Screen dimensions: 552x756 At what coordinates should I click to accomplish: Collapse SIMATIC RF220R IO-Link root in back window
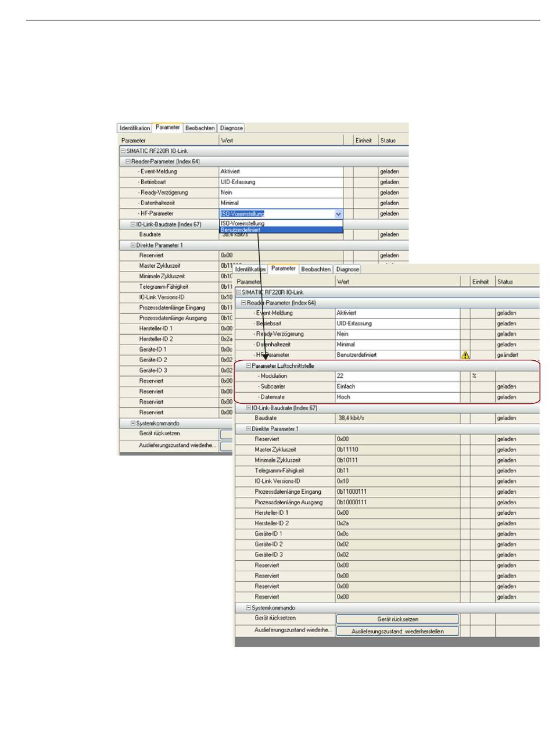tap(123, 151)
